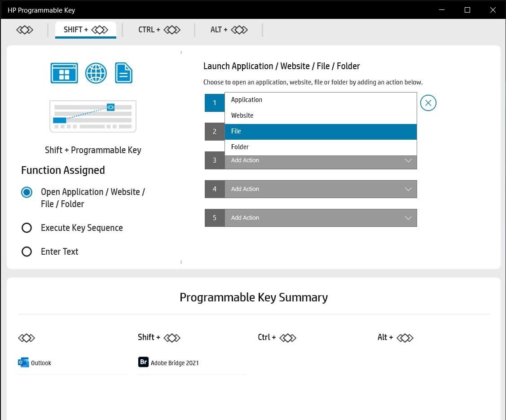Switch to the CTRL + key tab
This screenshot has width=506, height=420.
tap(159, 30)
